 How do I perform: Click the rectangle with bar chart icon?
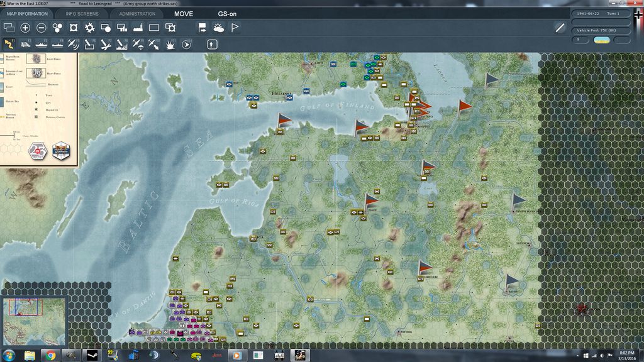[x=122, y=28]
